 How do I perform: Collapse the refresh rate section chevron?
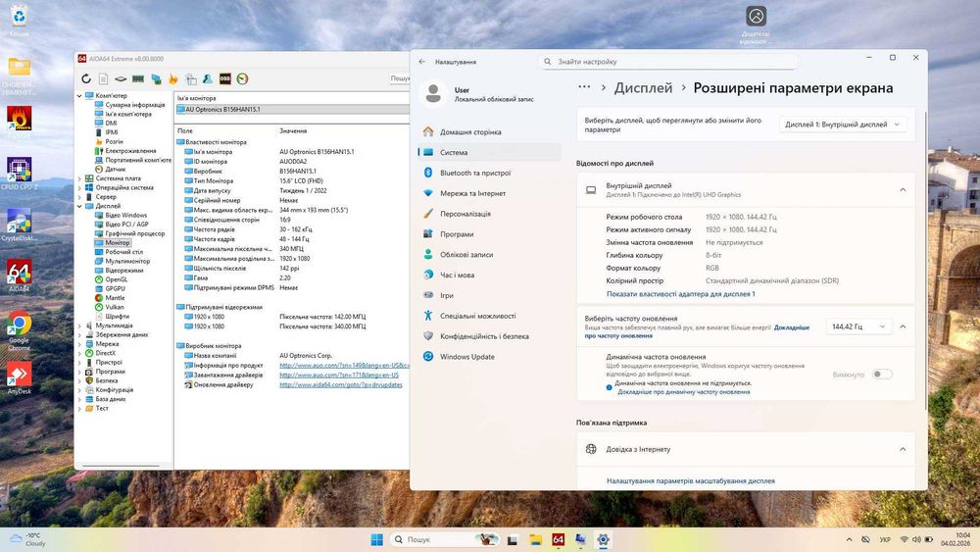click(903, 326)
